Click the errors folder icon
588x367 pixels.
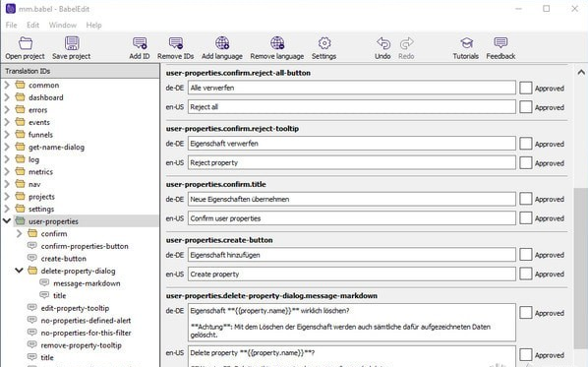click(x=21, y=109)
